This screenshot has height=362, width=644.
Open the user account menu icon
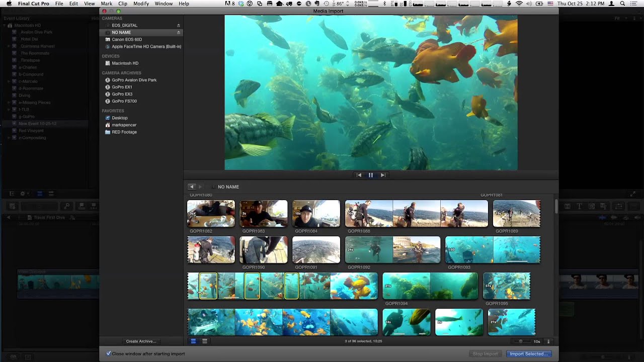(612, 4)
